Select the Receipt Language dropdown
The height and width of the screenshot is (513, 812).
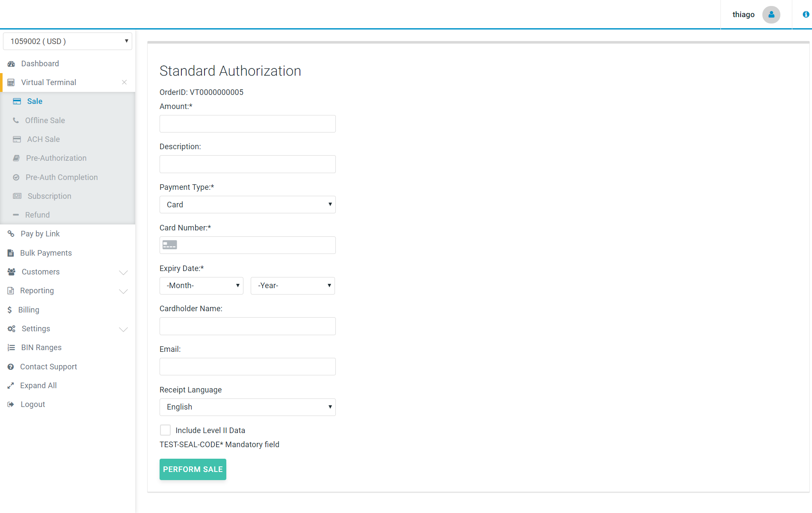click(247, 407)
